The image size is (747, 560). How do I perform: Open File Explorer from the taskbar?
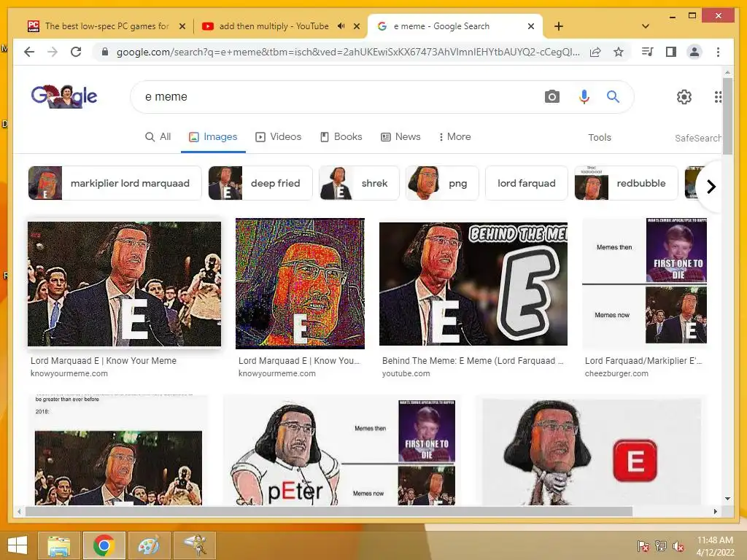coord(58,545)
